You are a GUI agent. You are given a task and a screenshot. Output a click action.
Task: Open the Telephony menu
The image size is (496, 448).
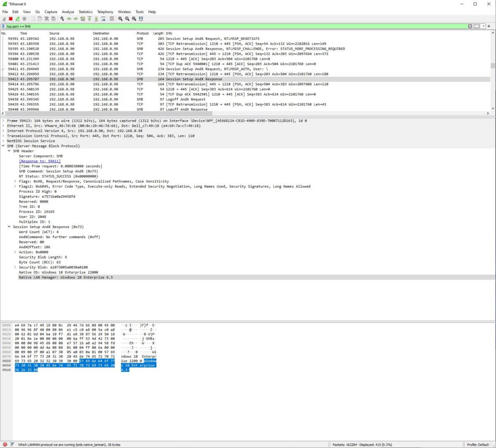point(105,12)
